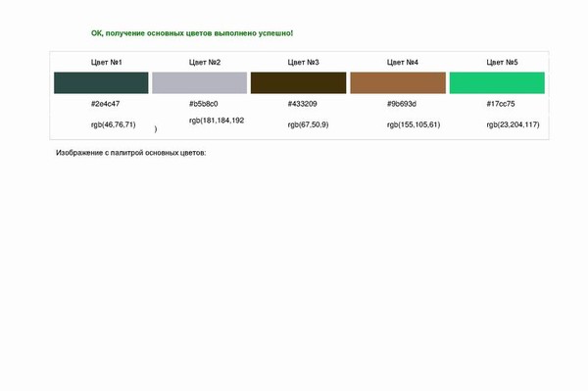Click the hex value #b5b8c0

coord(204,104)
